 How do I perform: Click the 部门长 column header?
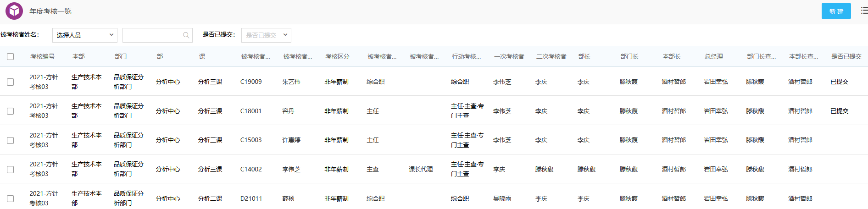click(629, 56)
